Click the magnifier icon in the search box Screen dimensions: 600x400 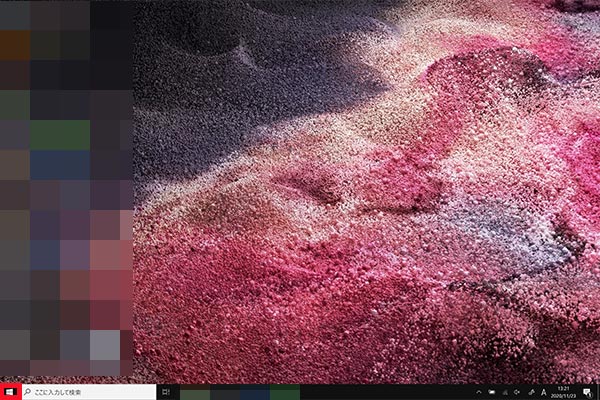coord(27,392)
